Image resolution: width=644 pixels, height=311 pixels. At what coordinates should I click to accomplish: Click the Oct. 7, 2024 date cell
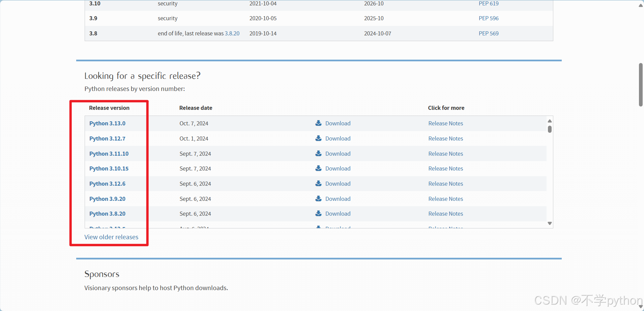(x=194, y=123)
